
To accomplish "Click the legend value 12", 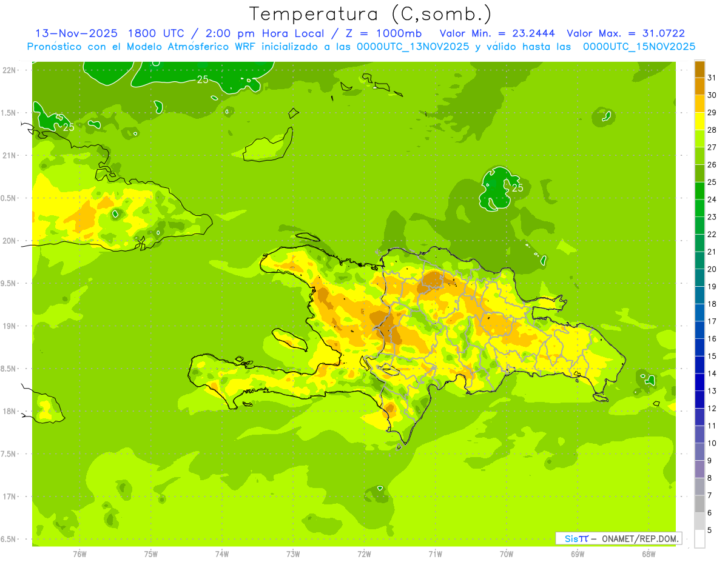I will pos(712,409).
